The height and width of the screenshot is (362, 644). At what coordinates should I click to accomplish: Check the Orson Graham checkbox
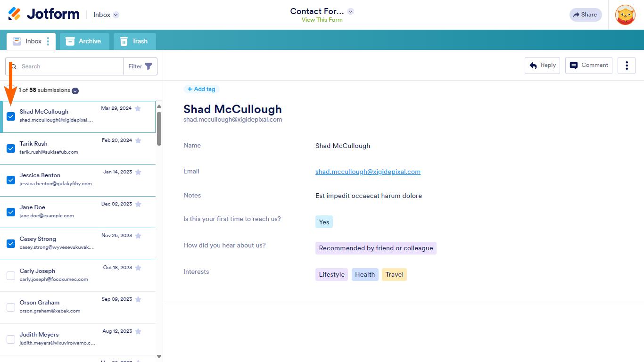(11, 307)
